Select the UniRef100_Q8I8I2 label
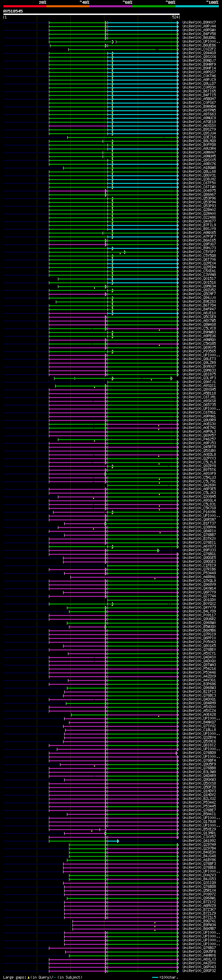The image size is (222, 980). coord(199,745)
